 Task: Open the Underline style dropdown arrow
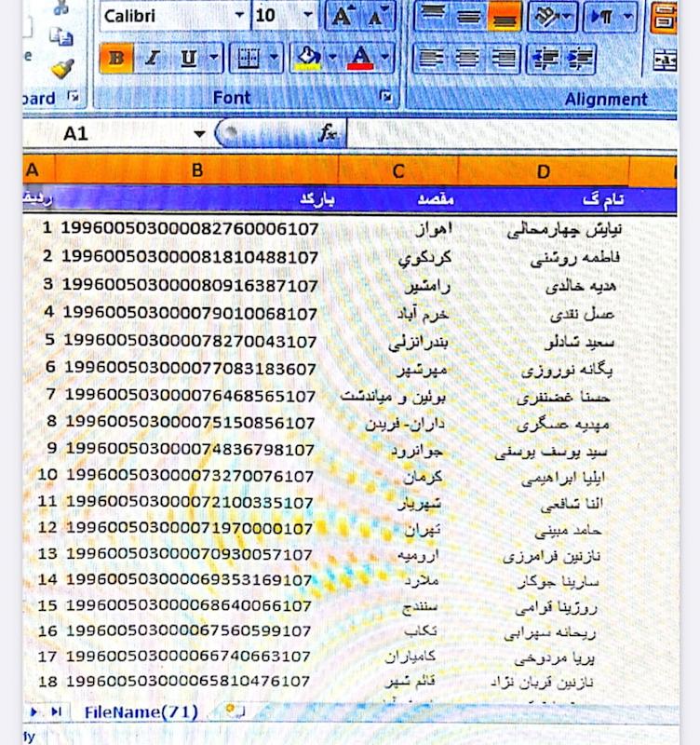coord(214,58)
